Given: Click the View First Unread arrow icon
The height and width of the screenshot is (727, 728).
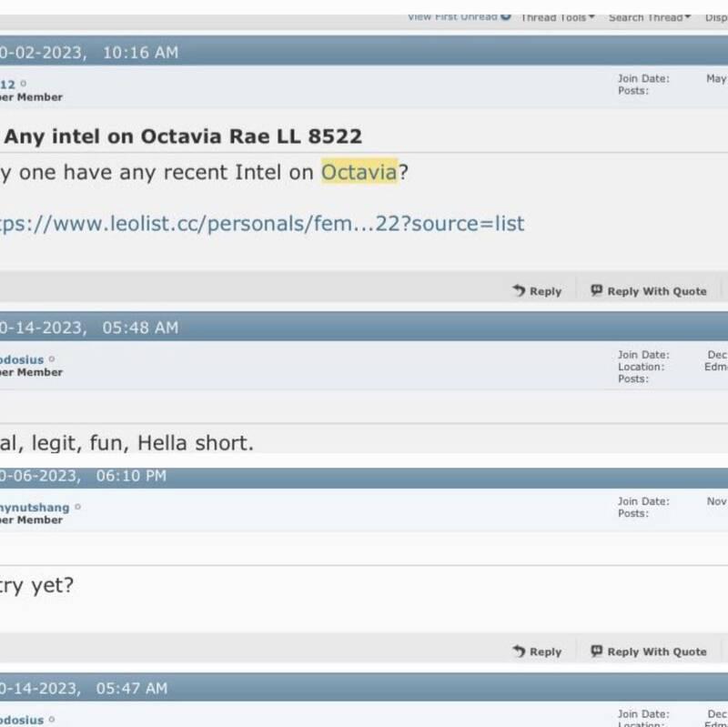Looking at the screenshot, I should point(506,17).
